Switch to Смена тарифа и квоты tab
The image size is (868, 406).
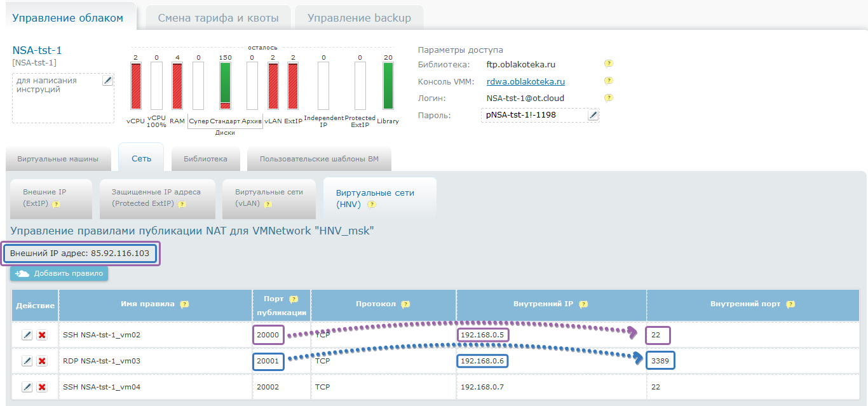218,18
